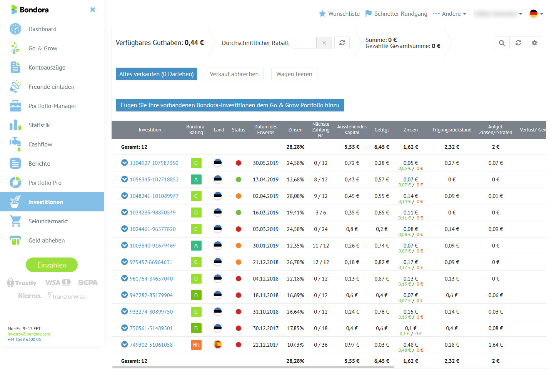554x392 pixels.
Task: Click the Sekundärmarkt shopping cart icon
Action: 15,221
